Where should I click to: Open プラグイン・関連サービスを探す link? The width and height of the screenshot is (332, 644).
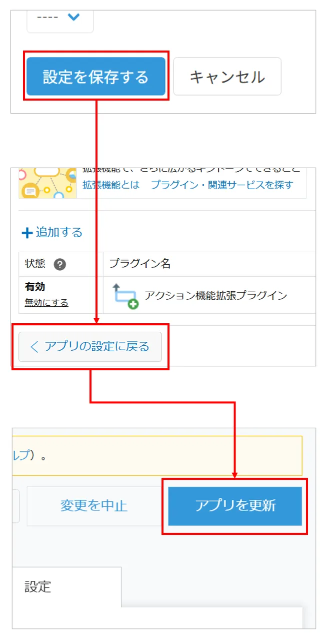point(221,185)
